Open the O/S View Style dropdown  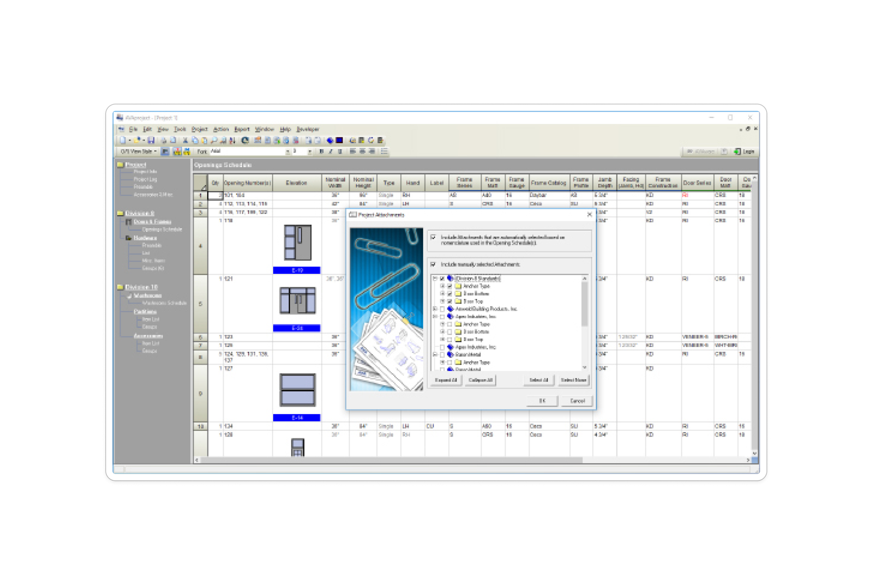click(138, 152)
